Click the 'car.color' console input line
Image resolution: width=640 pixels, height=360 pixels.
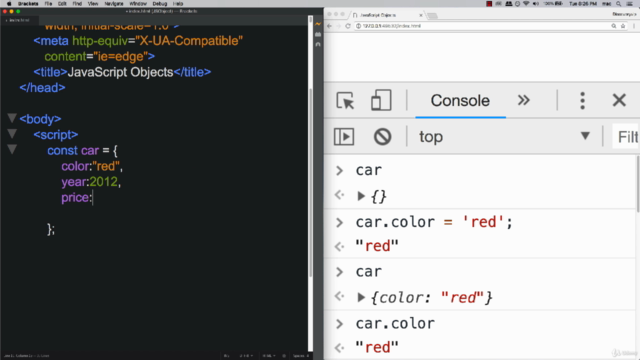395,324
